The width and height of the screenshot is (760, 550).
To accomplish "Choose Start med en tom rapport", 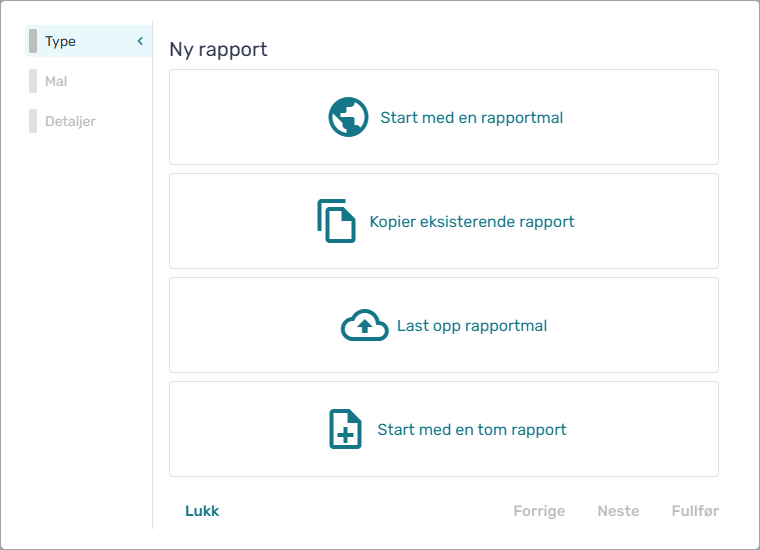I will [x=444, y=429].
